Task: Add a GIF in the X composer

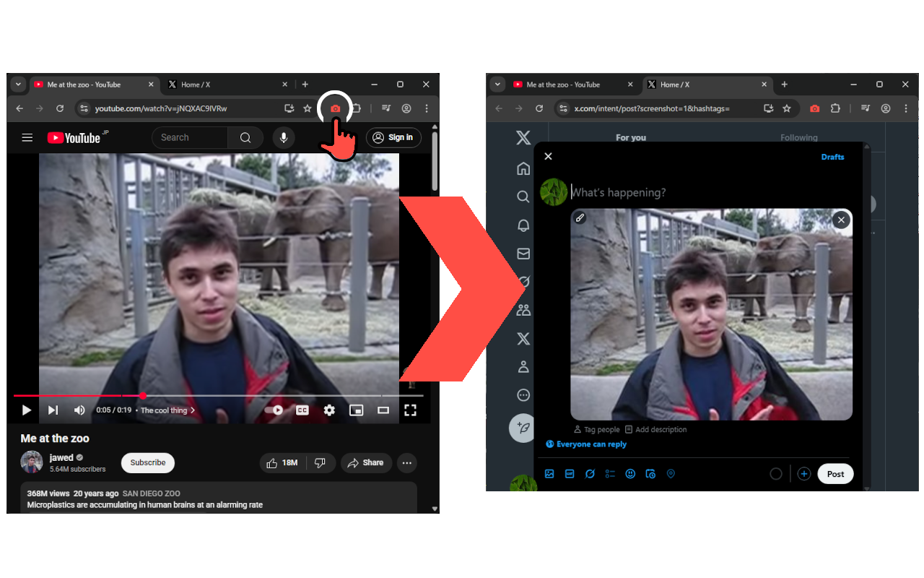Action: click(570, 474)
